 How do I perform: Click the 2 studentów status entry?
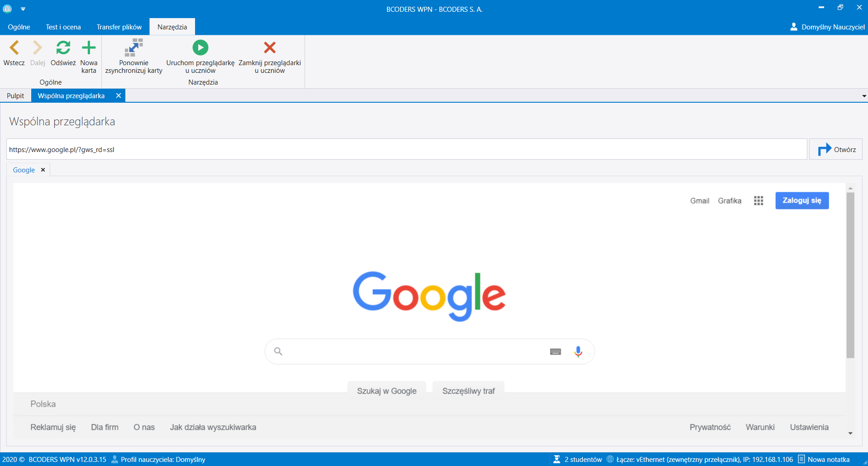tap(578, 459)
